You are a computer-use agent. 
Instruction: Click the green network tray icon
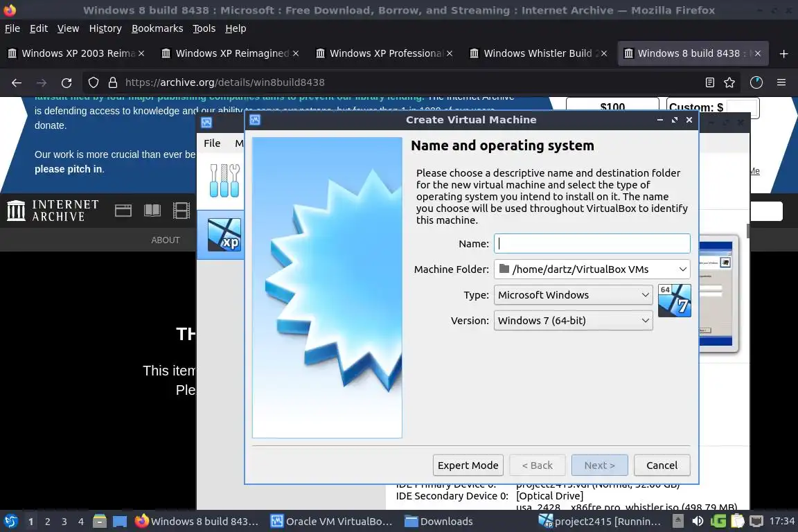(x=718, y=522)
